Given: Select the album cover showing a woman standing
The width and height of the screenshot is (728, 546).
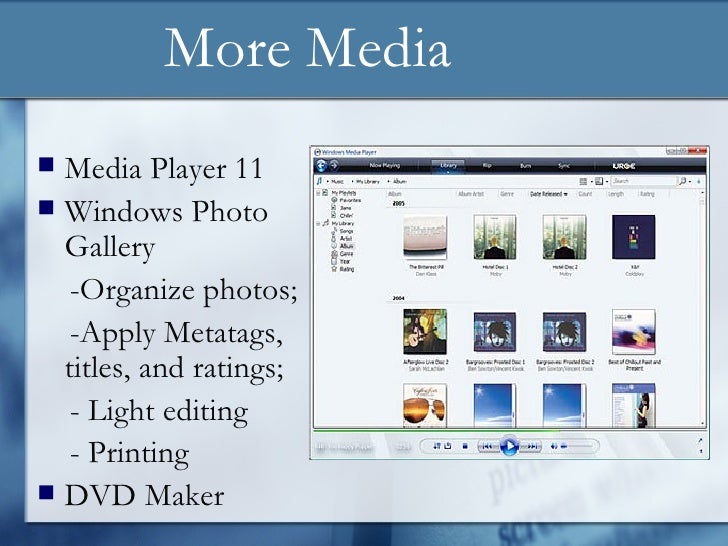Looking at the screenshot, I should coord(634,405).
